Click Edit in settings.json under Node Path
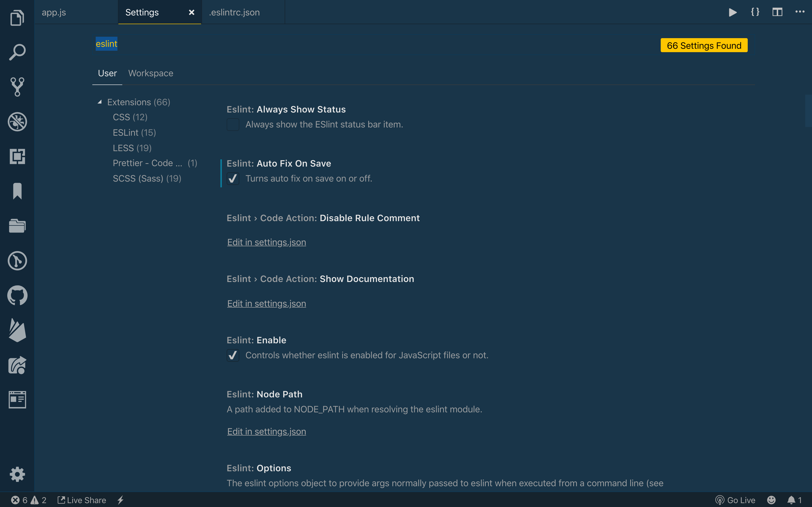The height and width of the screenshot is (507, 812). (266, 432)
